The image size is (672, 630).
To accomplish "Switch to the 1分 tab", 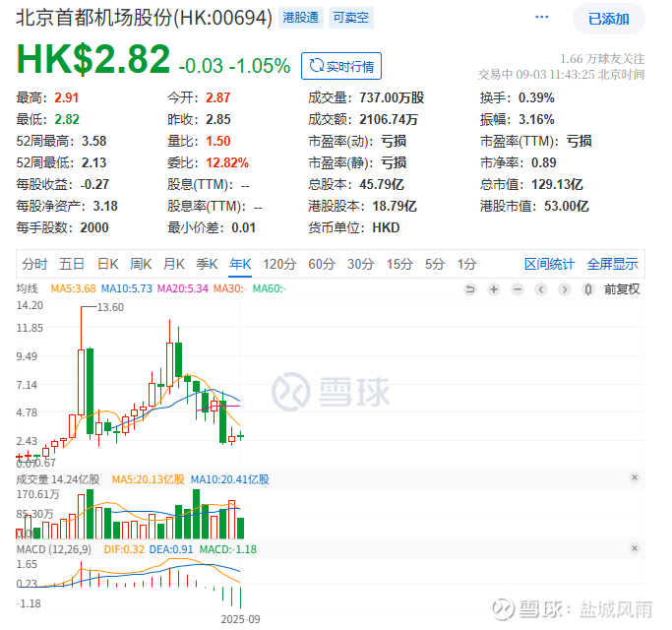I will [x=466, y=264].
